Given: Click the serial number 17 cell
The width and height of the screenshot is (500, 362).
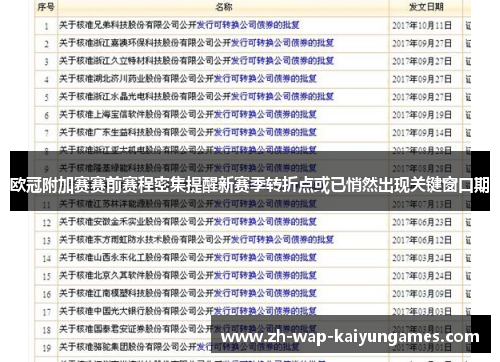Looking at the screenshot, I should pyautogui.click(x=46, y=312).
